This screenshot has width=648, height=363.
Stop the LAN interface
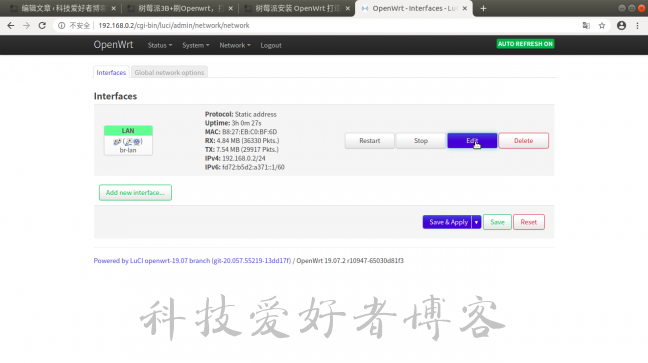click(x=421, y=141)
